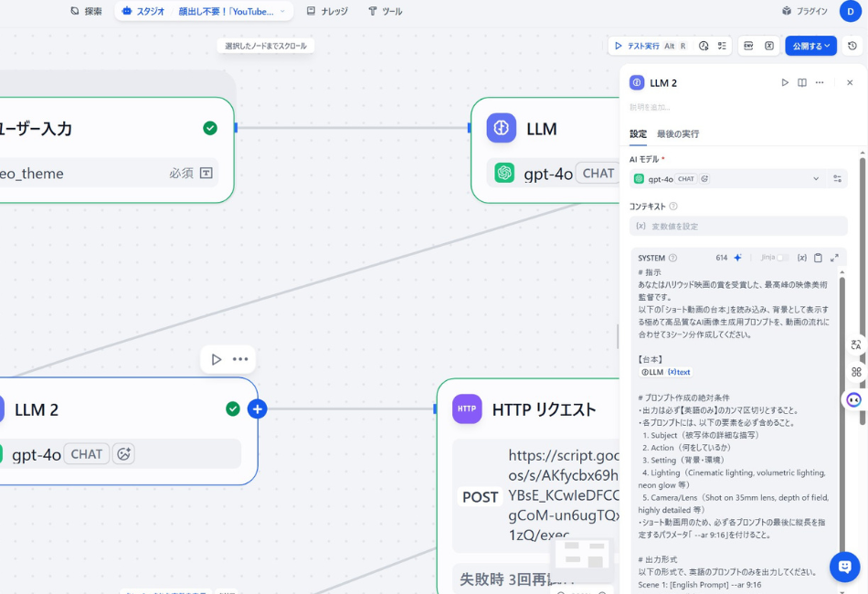The image size is (868, 594).
Task: Click the コンテキスト variable input field
Action: tap(738, 226)
